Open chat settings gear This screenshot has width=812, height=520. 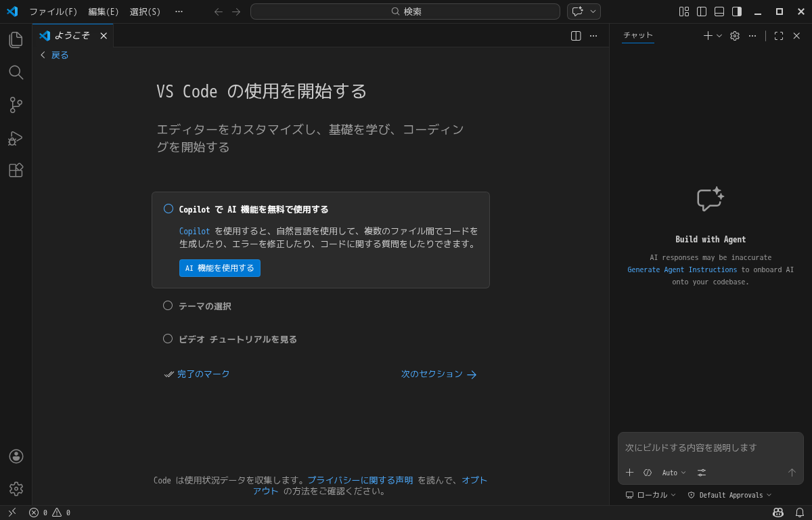735,36
